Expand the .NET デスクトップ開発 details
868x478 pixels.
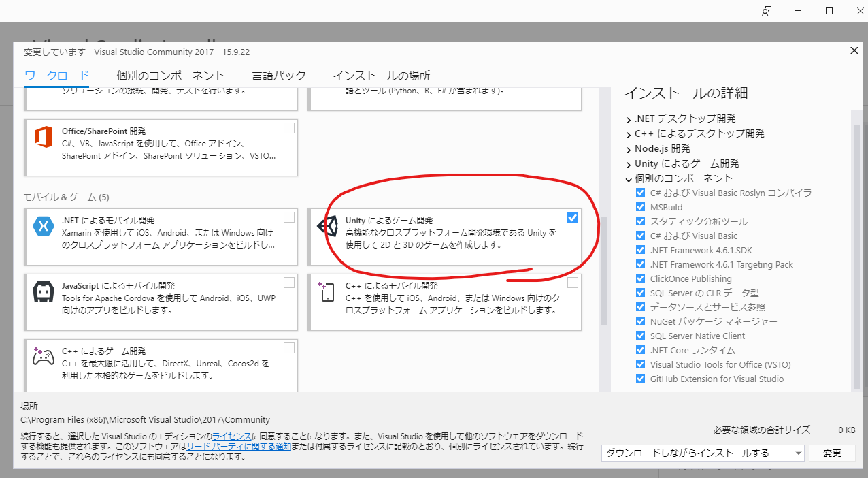click(628, 119)
